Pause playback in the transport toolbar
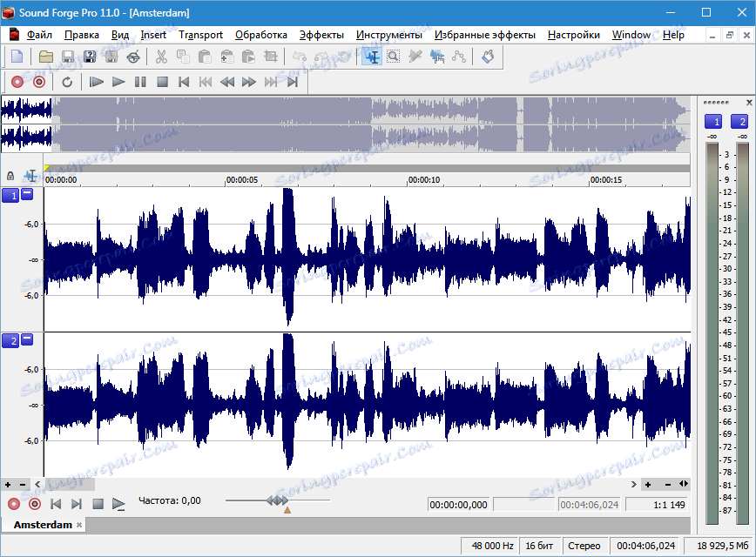Image resolution: width=756 pixels, height=557 pixels. (x=140, y=82)
